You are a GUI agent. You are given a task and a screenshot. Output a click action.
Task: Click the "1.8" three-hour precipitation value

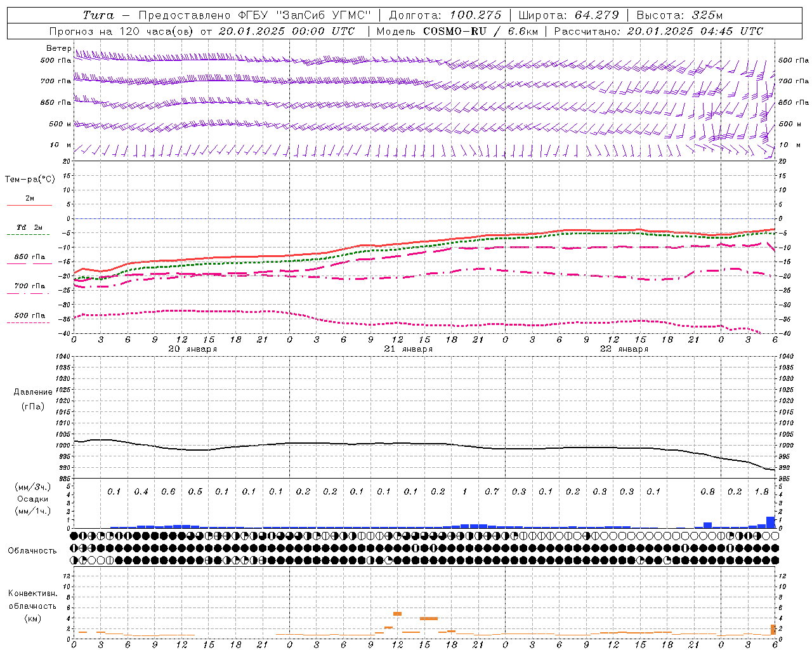(x=761, y=492)
